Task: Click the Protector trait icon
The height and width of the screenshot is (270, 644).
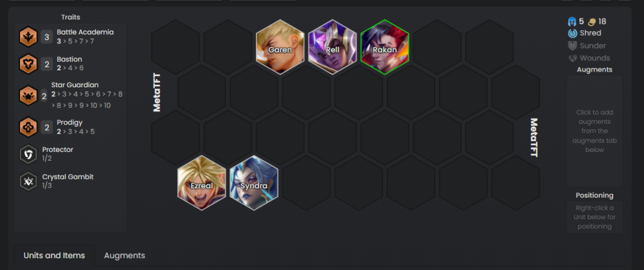Action: 28,154
